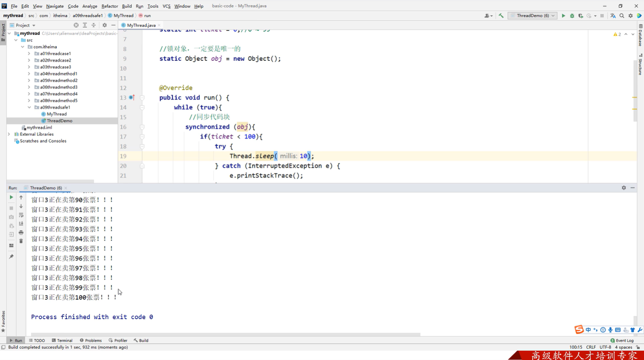Open the Problems tool window
The image size is (644, 360).
pos(91,341)
